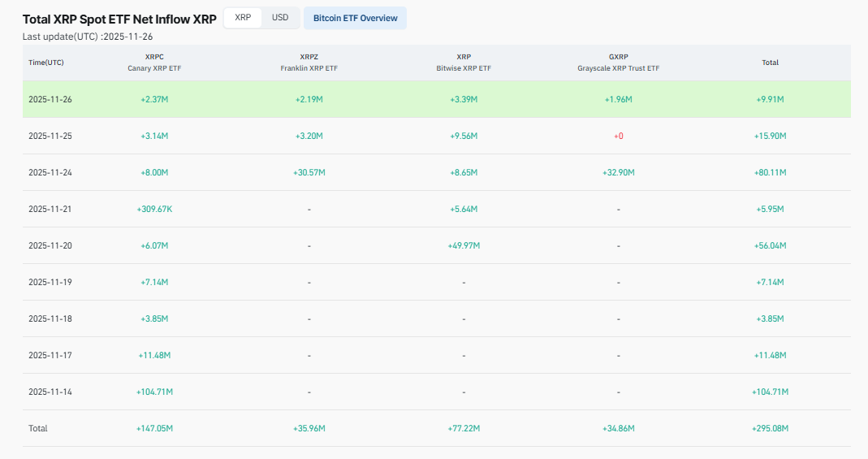Click the Bitwise XRP ETF column header
The image size is (868, 459).
pyautogui.click(x=464, y=63)
